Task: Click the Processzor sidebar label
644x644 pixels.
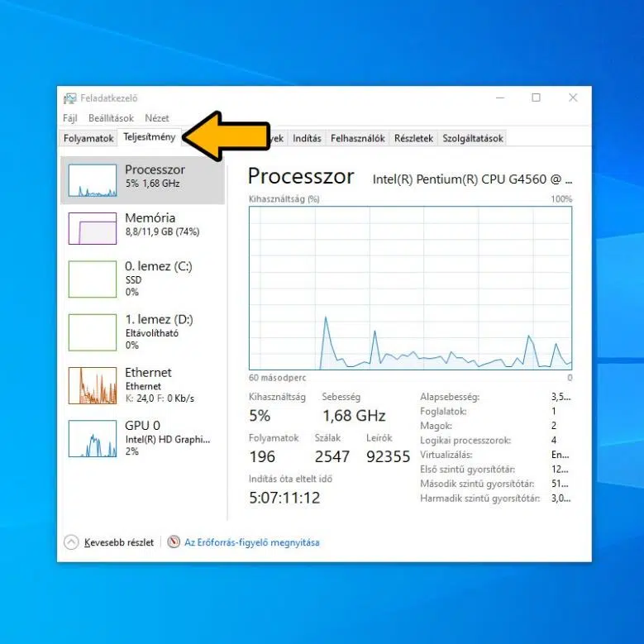Action: pyautogui.click(x=155, y=169)
